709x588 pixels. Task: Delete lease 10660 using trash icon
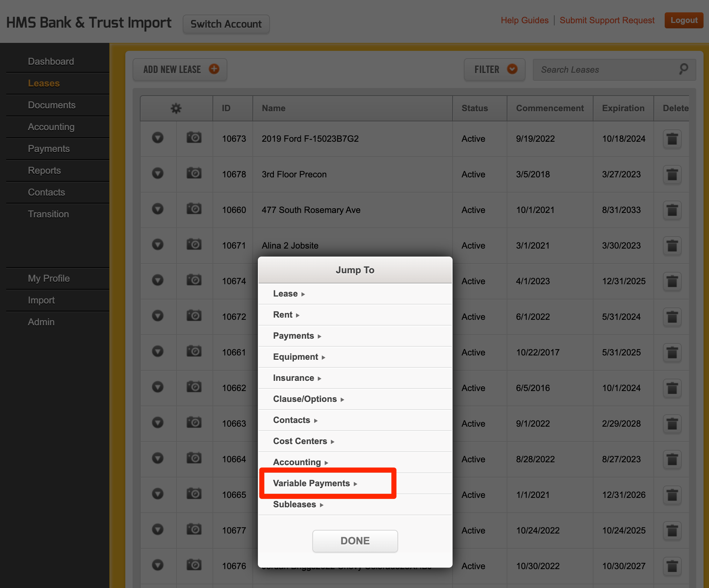point(672,210)
